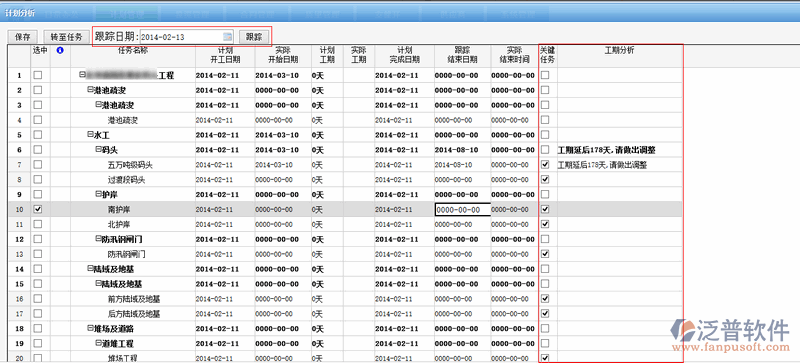800x363 pixels.
Task: Click the 任务名称 column header
Action: point(133,50)
